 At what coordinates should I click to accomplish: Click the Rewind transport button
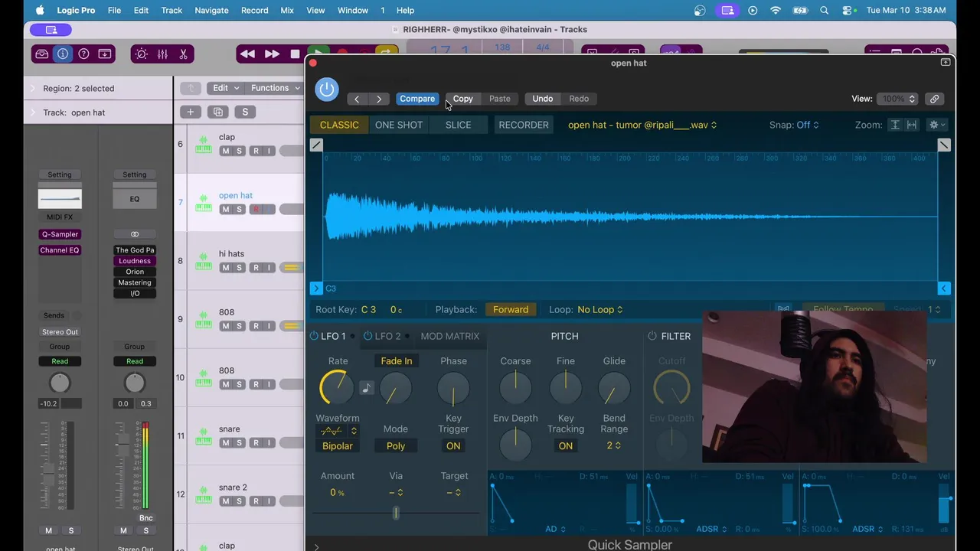[247, 54]
